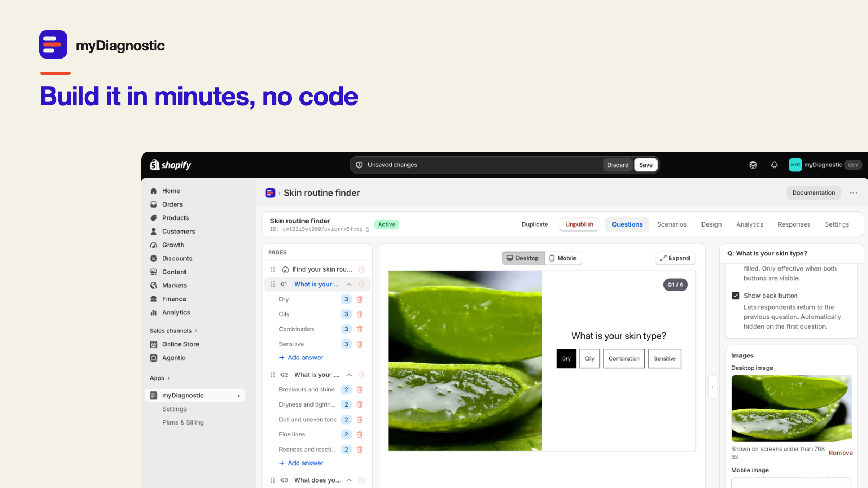Open the Scenarios tab
This screenshot has width=868, height=488.
coord(672,224)
